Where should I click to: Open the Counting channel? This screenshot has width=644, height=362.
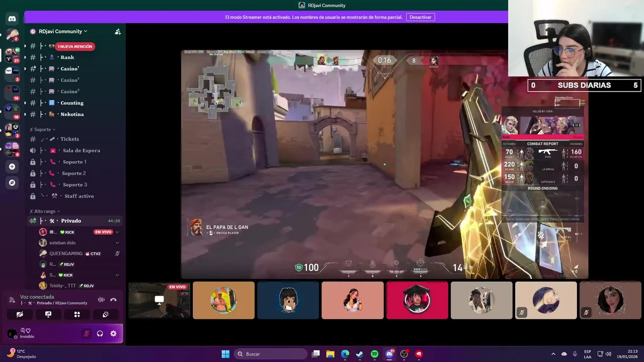[74, 103]
